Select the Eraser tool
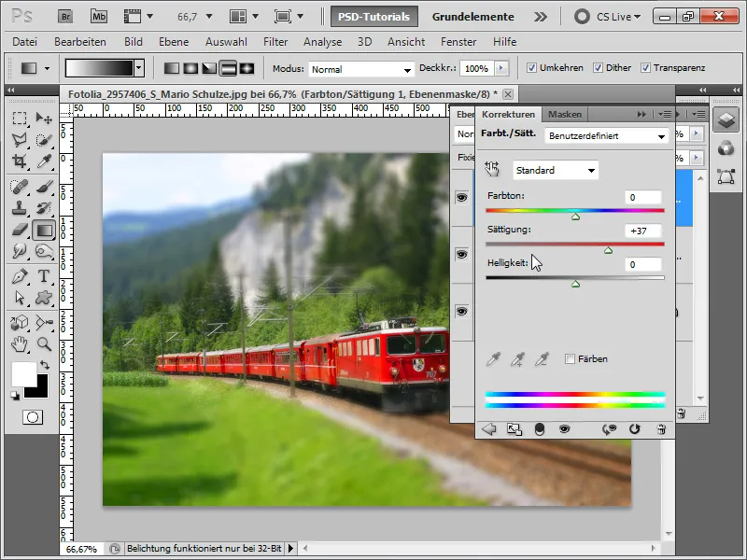 click(x=20, y=230)
